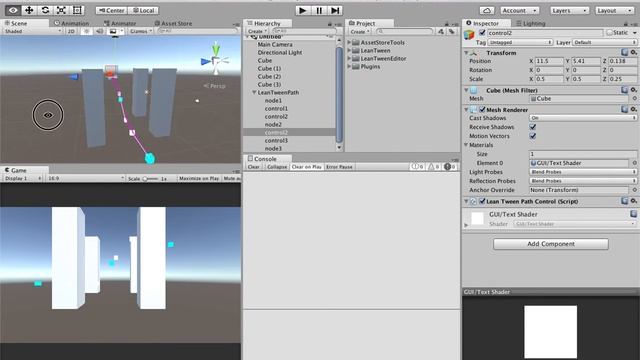Open the Account dropdown

(x=519, y=11)
